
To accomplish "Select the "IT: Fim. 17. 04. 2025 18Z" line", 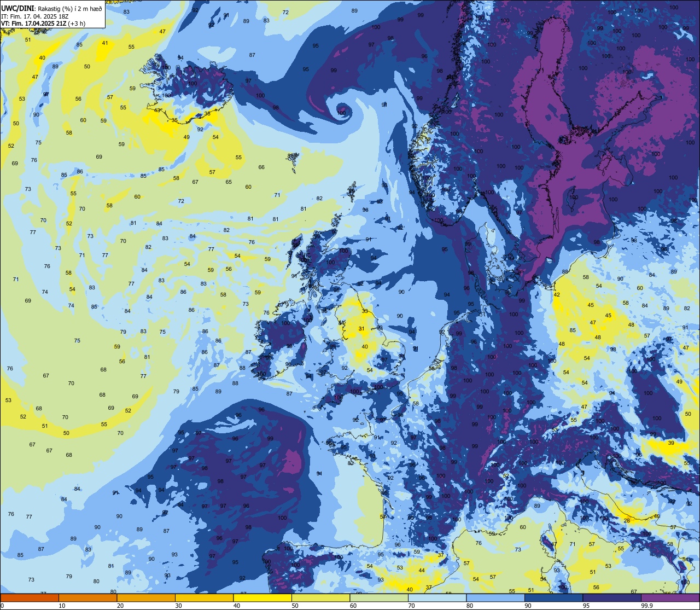I will click(36, 16).
